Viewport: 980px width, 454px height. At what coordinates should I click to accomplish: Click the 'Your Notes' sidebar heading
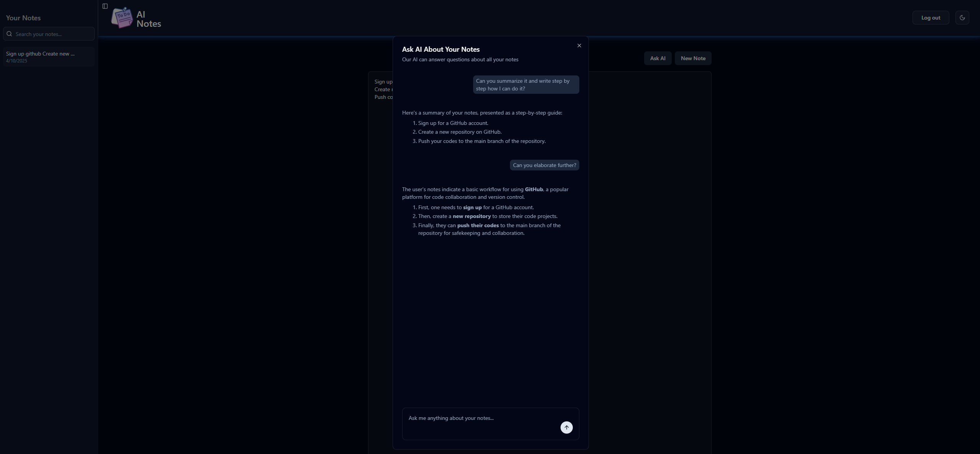[x=23, y=18]
